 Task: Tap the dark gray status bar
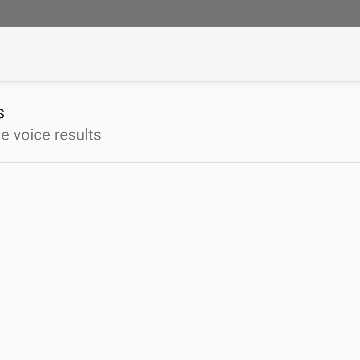[x=180, y=13]
